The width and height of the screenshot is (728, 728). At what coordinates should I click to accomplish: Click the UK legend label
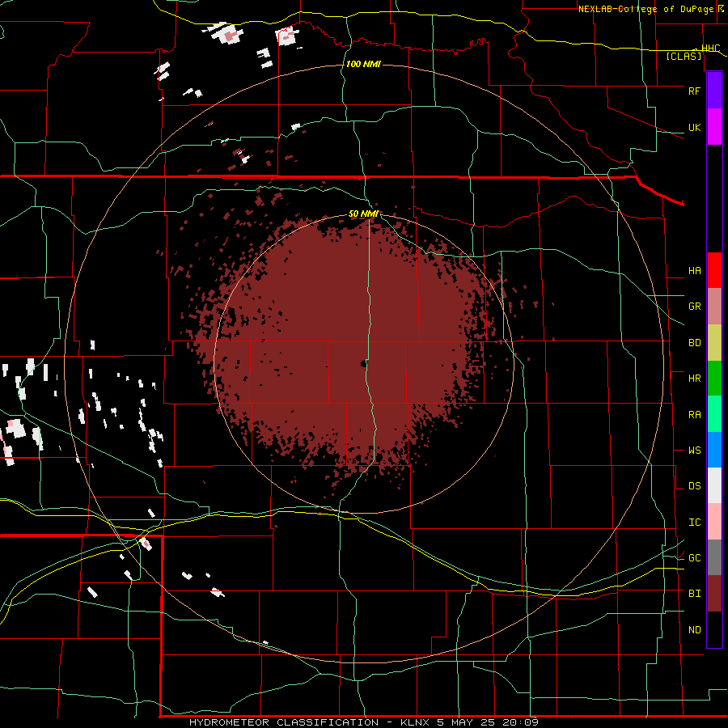click(x=694, y=127)
